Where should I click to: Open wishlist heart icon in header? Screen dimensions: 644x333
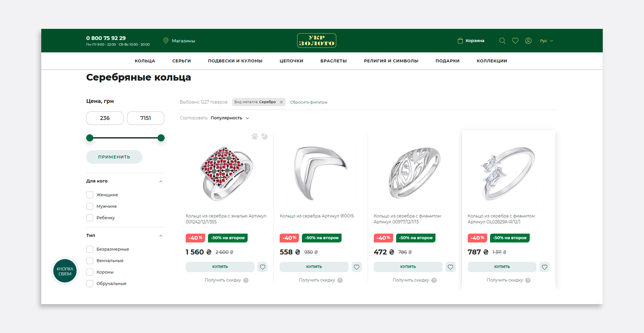[x=515, y=41]
